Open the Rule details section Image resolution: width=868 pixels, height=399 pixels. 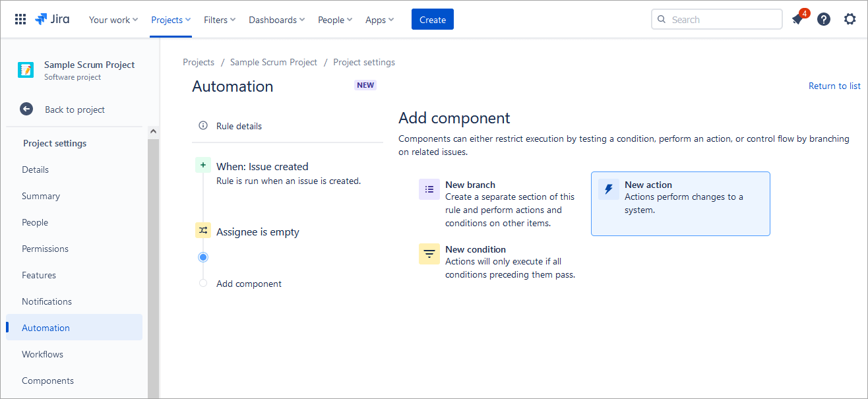239,126
